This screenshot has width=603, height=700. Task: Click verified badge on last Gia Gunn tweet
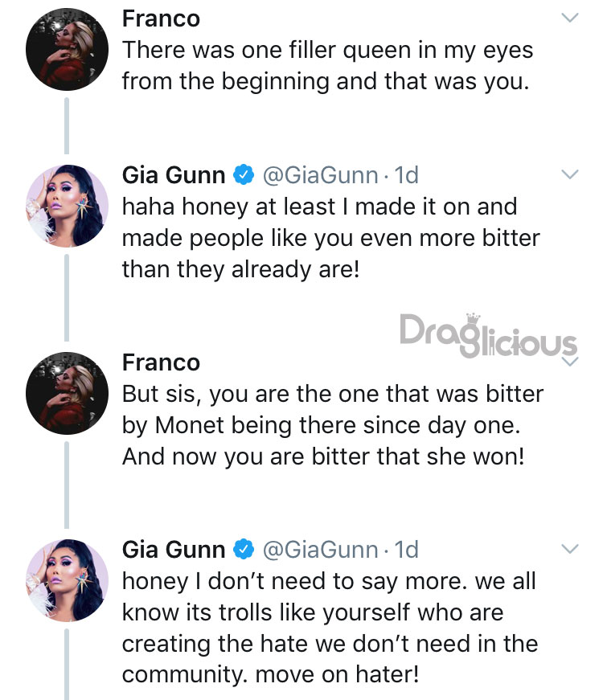[244, 549]
